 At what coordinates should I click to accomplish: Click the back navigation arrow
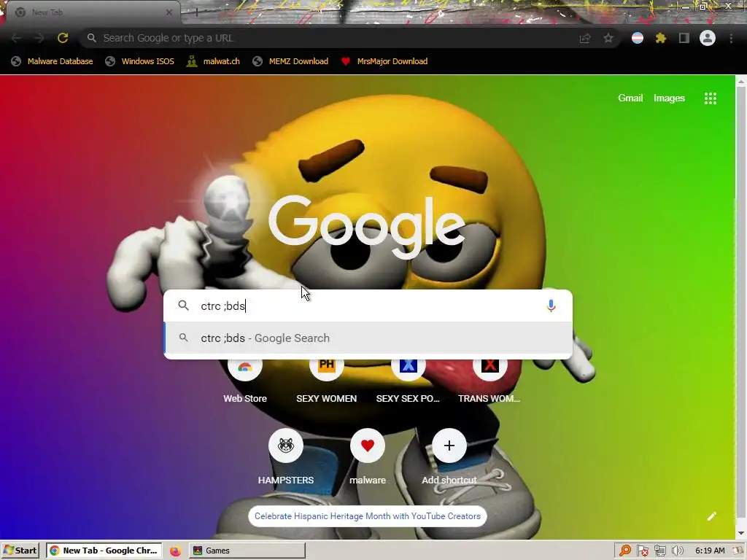16,38
